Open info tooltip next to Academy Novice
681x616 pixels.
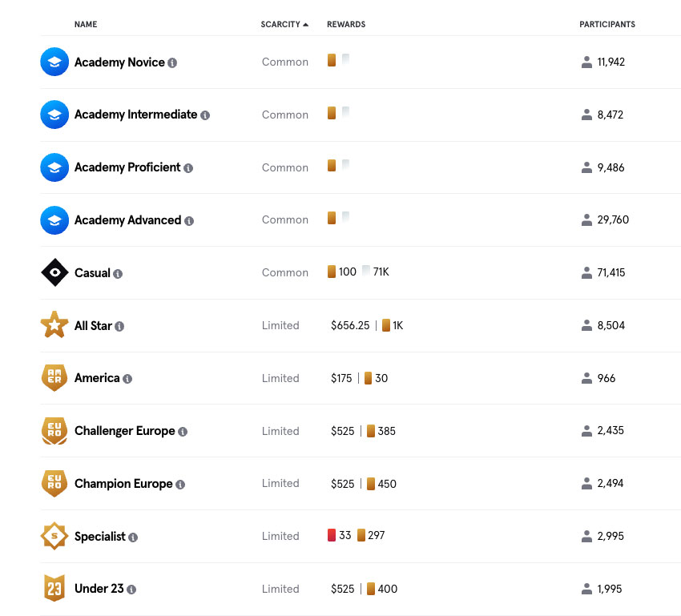click(172, 63)
